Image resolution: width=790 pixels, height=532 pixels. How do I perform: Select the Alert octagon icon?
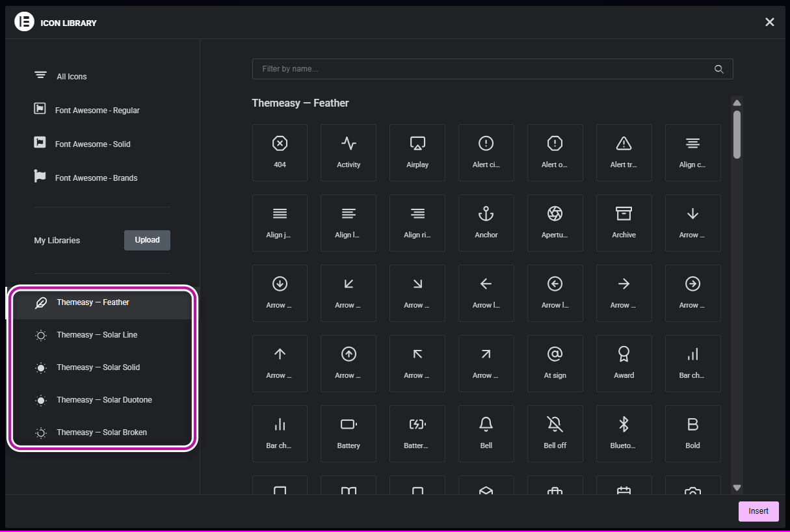[x=555, y=153]
